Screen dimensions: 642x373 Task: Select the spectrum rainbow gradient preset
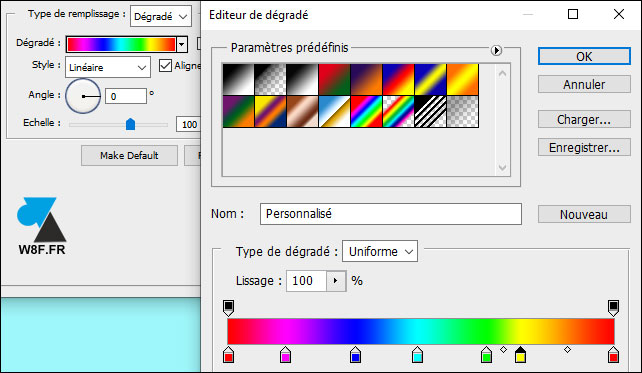point(366,112)
